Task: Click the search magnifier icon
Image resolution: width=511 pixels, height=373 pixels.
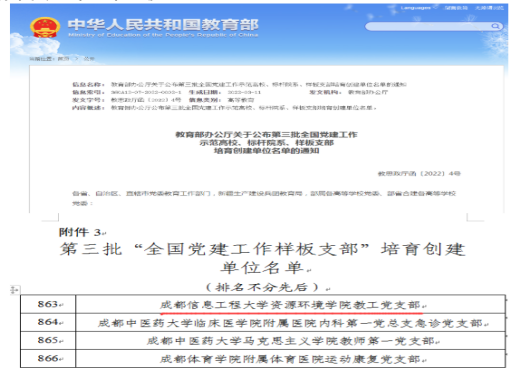Action: 496,26
